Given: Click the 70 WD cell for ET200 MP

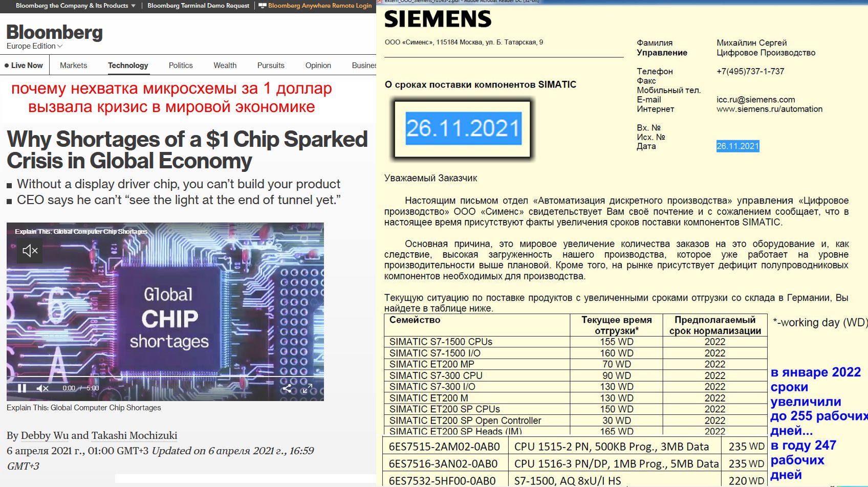Looking at the screenshot, I should tap(617, 364).
